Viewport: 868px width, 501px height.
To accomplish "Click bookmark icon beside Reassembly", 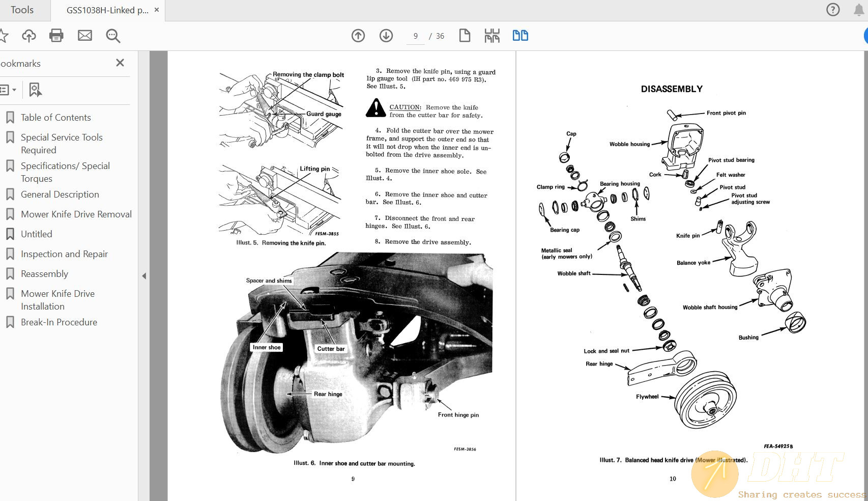I will [10, 274].
